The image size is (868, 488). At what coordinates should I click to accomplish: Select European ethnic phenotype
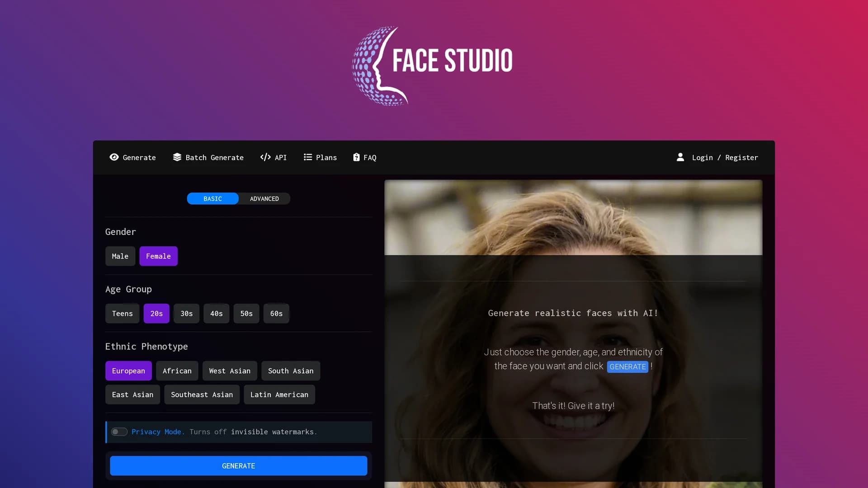tap(128, 371)
